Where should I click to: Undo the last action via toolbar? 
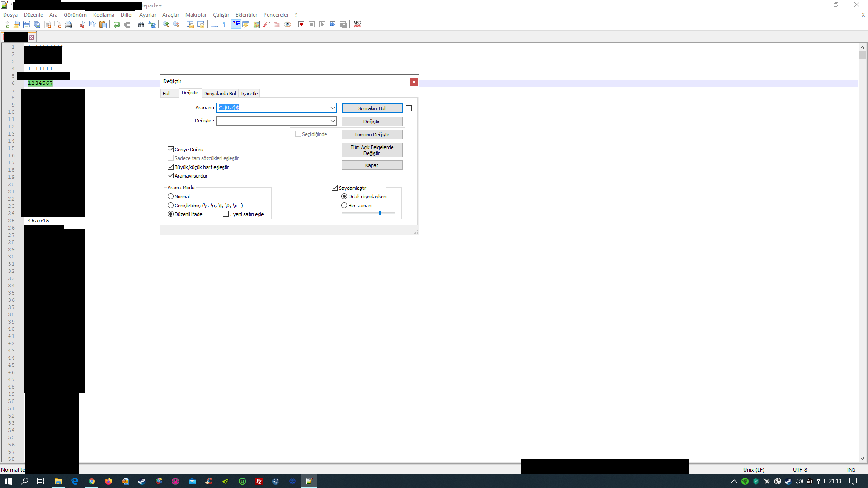117,24
